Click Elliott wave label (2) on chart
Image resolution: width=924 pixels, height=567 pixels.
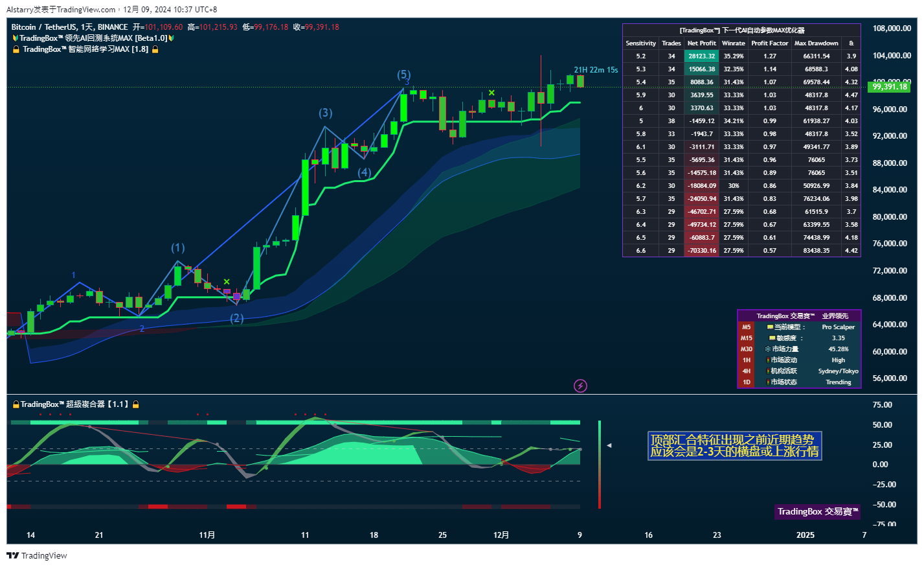click(x=237, y=318)
